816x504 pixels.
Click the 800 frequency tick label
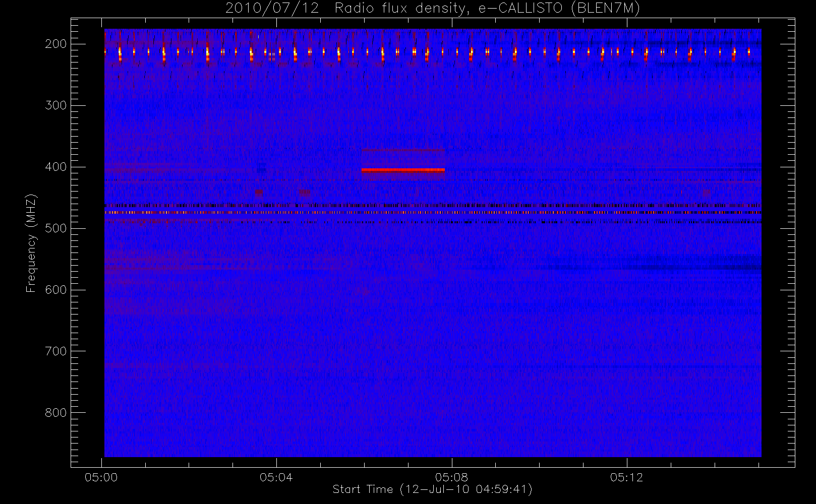(x=56, y=413)
